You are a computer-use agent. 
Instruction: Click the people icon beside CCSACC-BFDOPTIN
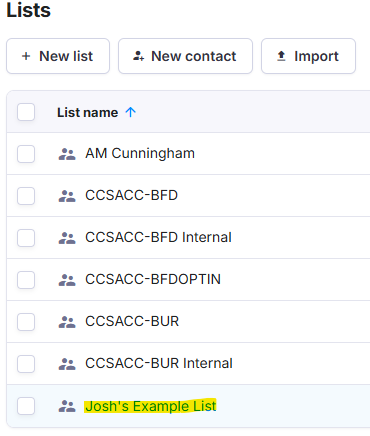(x=67, y=280)
